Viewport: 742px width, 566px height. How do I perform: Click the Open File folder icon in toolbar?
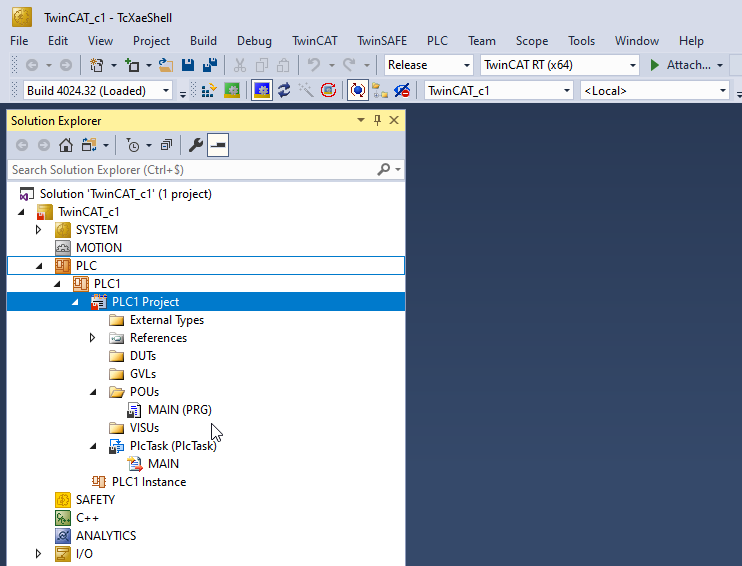click(x=166, y=65)
